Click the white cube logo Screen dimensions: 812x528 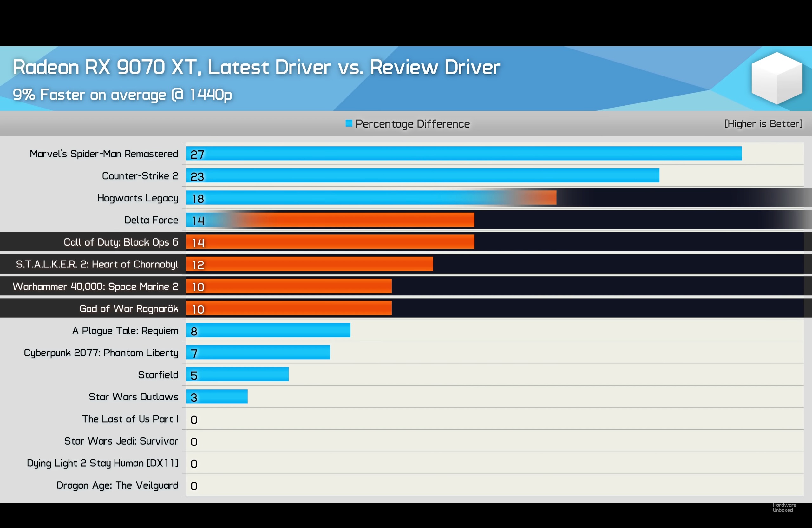tap(777, 78)
